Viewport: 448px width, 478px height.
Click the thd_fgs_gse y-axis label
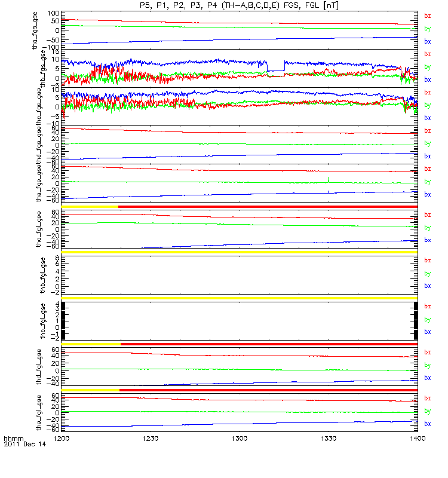tap(39, 145)
